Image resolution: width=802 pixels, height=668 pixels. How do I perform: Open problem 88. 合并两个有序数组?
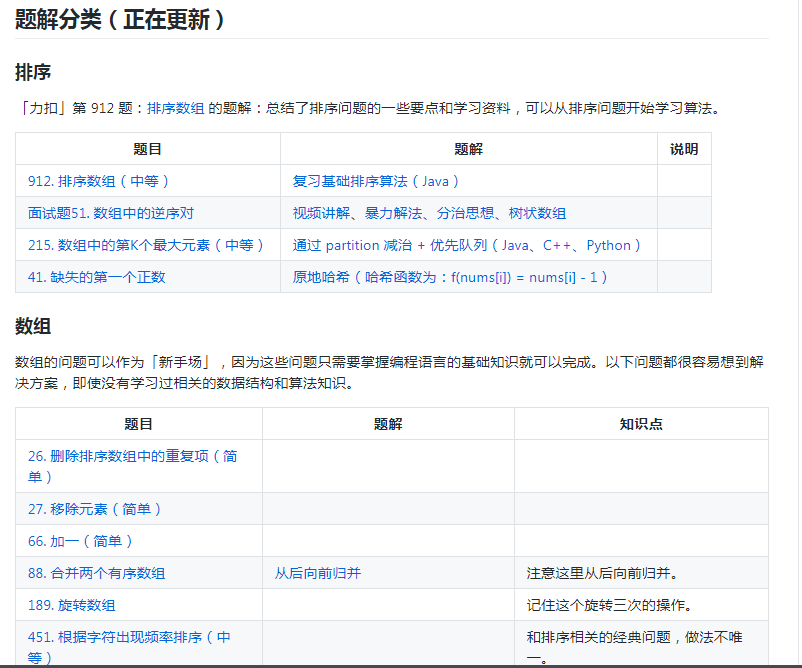97,573
